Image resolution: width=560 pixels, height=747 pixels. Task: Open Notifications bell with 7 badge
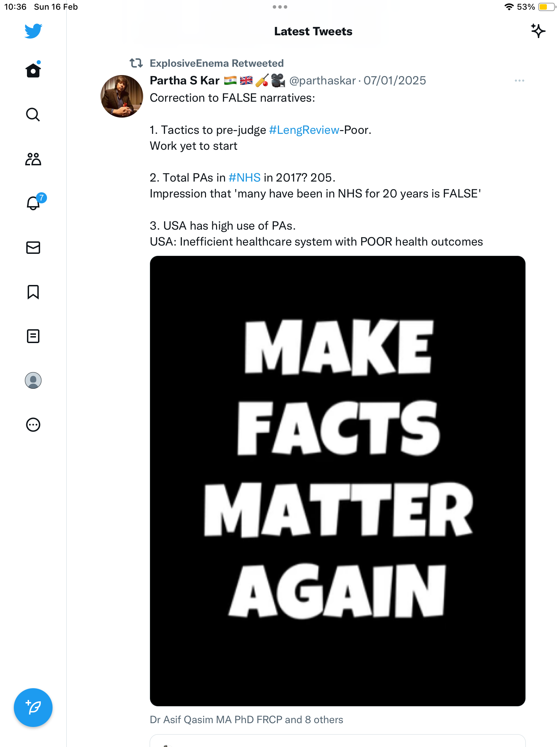34,203
